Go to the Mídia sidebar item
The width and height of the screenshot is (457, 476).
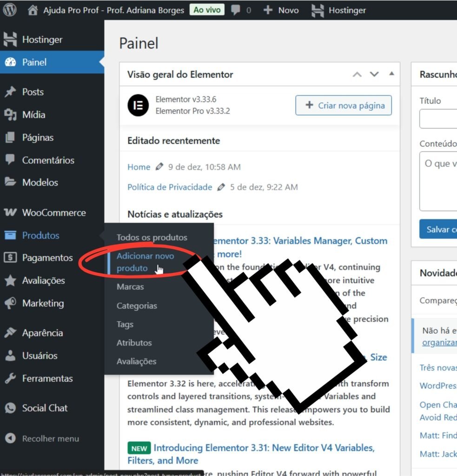click(33, 115)
